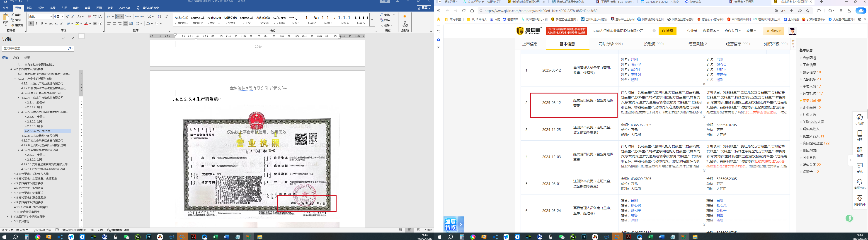Viewport: 868px width, 240px height.
Task: Increase font size with the grow font icon
Action: 67,17
